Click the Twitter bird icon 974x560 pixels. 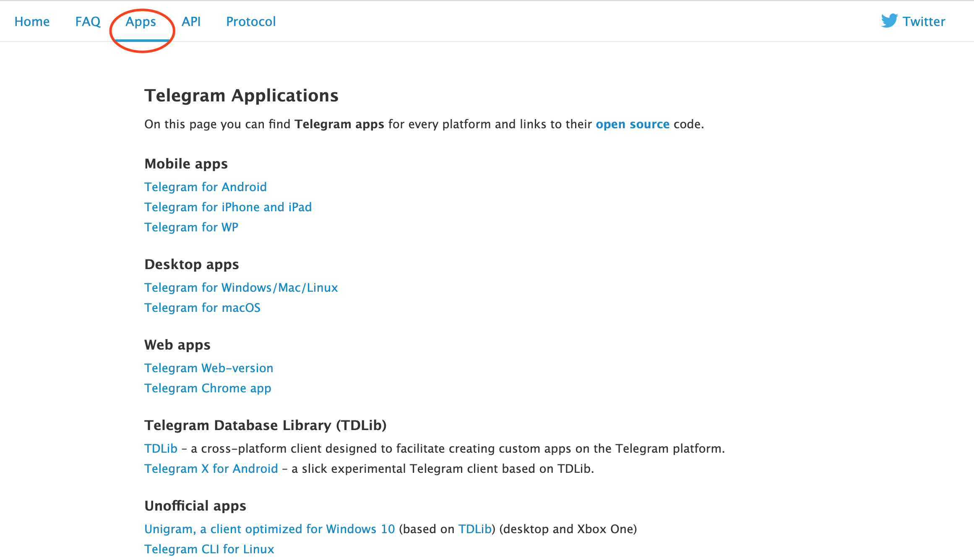[x=889, y=21]
